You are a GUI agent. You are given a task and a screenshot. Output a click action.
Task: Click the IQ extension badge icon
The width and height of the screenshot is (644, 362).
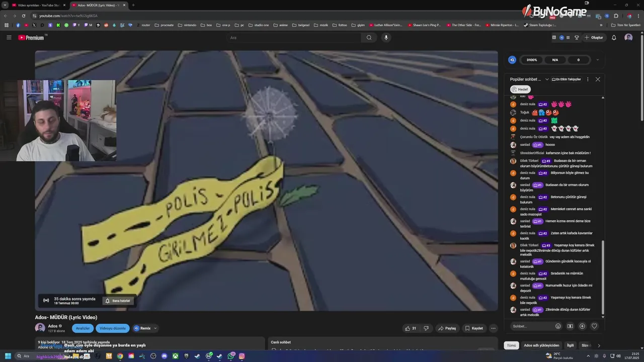click(x=512, y=60)
